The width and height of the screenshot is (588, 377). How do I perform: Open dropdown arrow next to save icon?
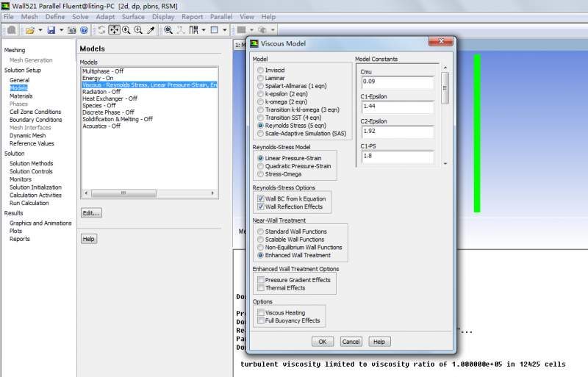pyautogui.click(x=61, y=30)
